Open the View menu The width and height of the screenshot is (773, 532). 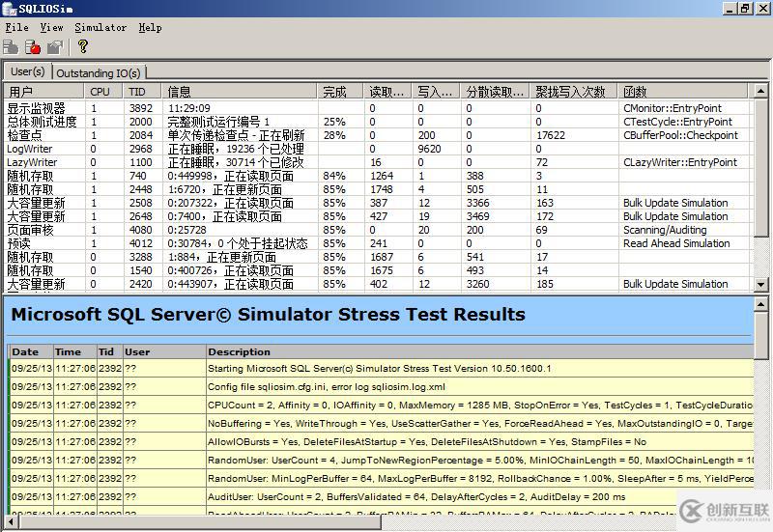tap(51, 27)
